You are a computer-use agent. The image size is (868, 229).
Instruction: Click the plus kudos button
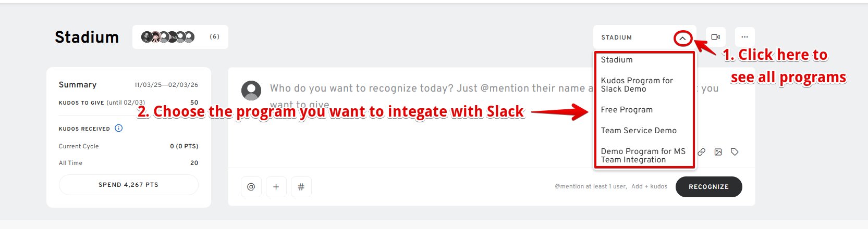276,187
